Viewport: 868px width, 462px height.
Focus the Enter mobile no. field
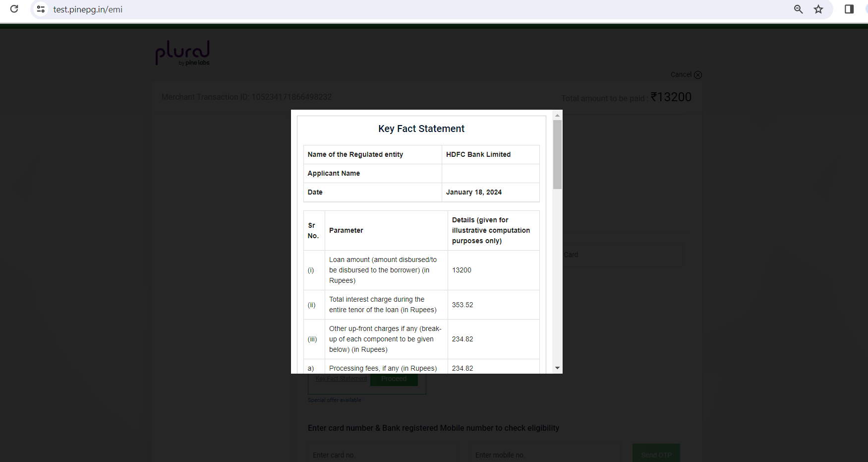click(544, 455)
